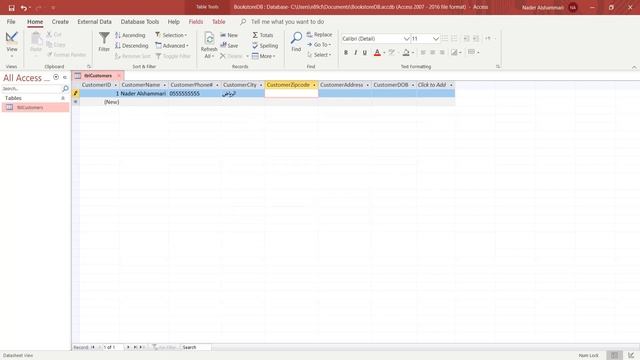The height and width of the screenshot is (360, 640).
Task: Click the search icon in navigation pane
Action: pyautogui.click(x=65, y=89)
